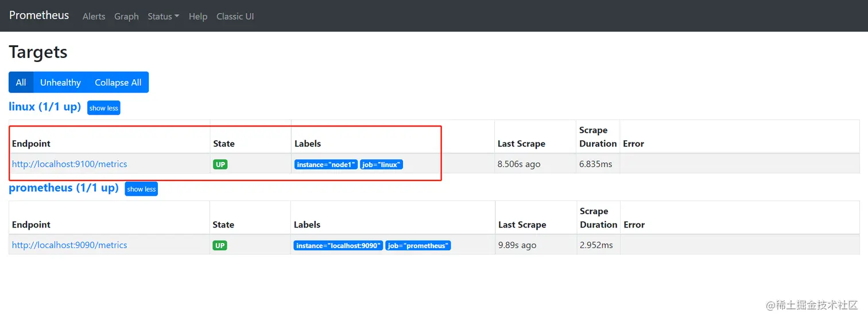The width and height of the screenshot is (868, 321).
Task: Click the Targets page heading
Action: pos(38,52)
